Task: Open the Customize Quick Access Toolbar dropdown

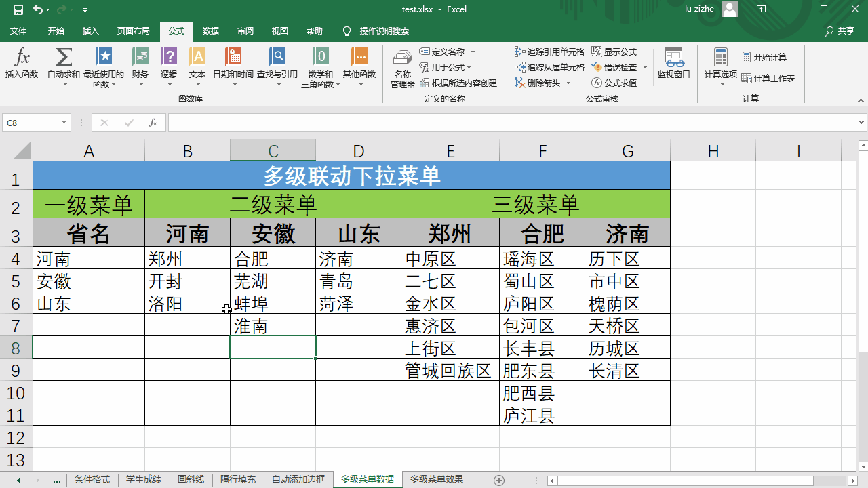Action: pyautogui.click(x=85, y=10)
